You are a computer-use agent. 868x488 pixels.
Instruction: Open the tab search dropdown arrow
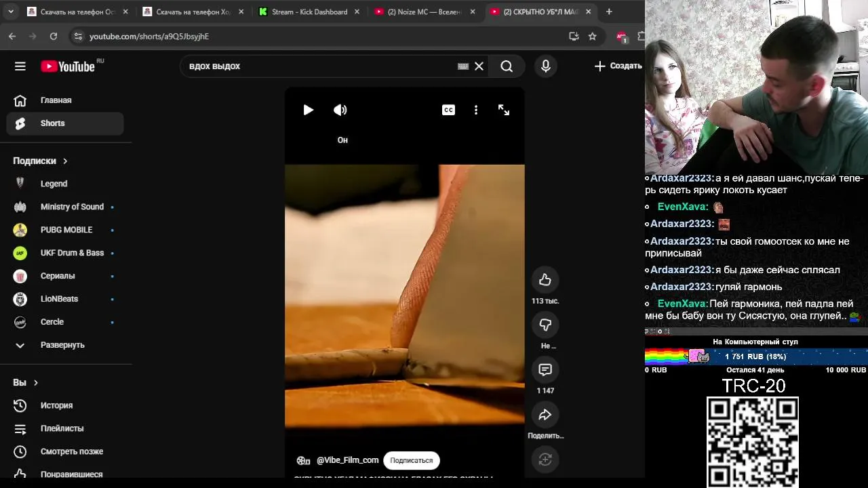(x=11, y=12)
